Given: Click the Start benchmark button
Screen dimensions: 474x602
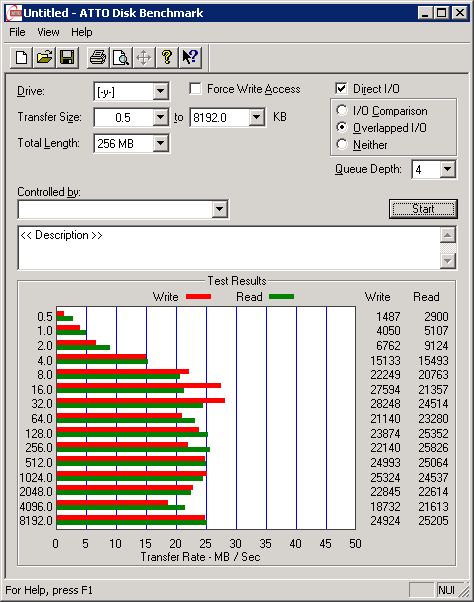Looking at the screenshot, I should pos(423,209).
